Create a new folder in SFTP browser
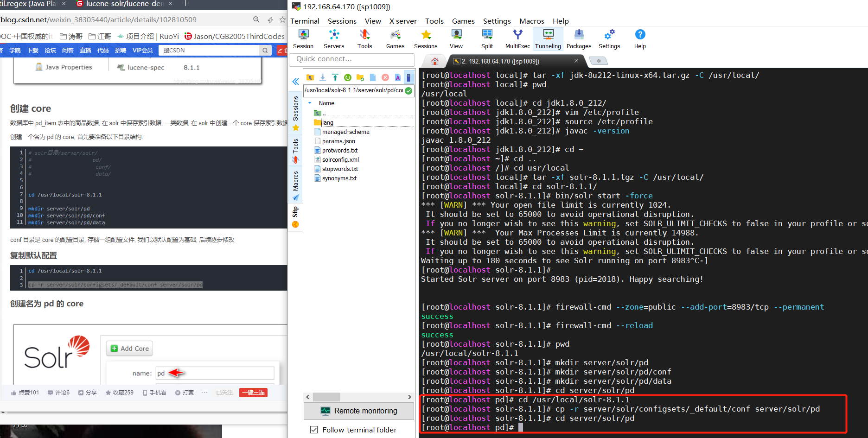The height and width of the screenshot is (438, 868). [x=360, y=77]
